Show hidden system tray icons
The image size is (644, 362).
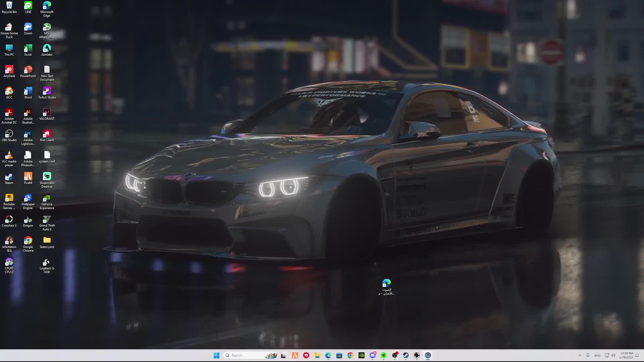tap(580, 355)
